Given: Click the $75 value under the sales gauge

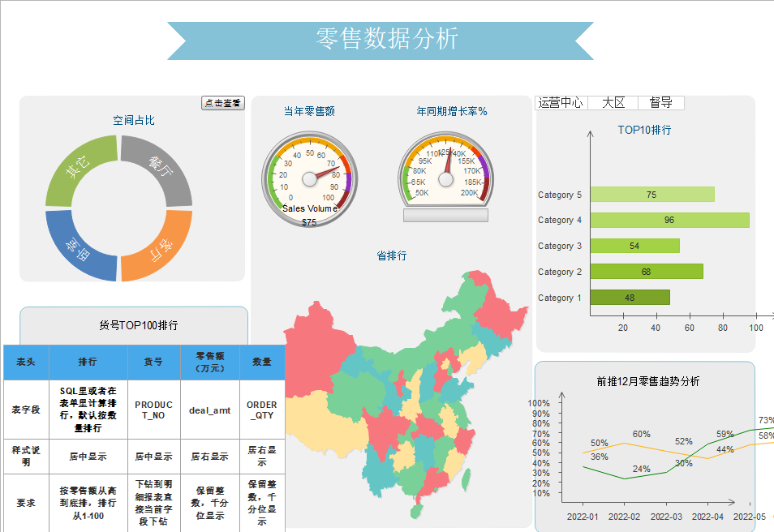Looking at the screenshot, I should coord(309,222).
